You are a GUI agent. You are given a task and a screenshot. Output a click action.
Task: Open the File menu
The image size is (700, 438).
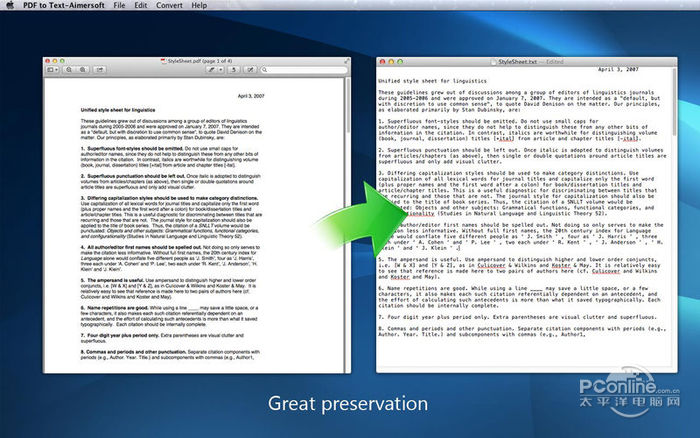click(x=119, y=5)
